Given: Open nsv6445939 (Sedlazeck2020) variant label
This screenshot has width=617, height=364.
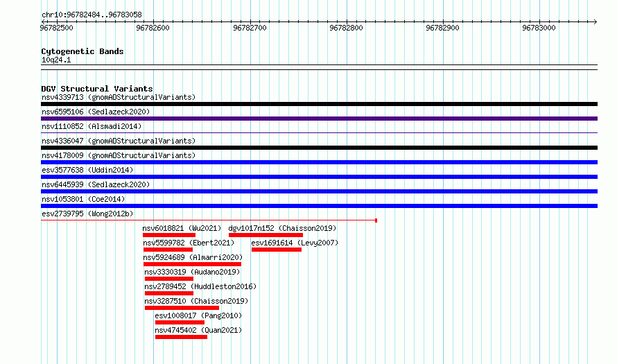Looking at the screenshot, I should [x=96, y=184].
